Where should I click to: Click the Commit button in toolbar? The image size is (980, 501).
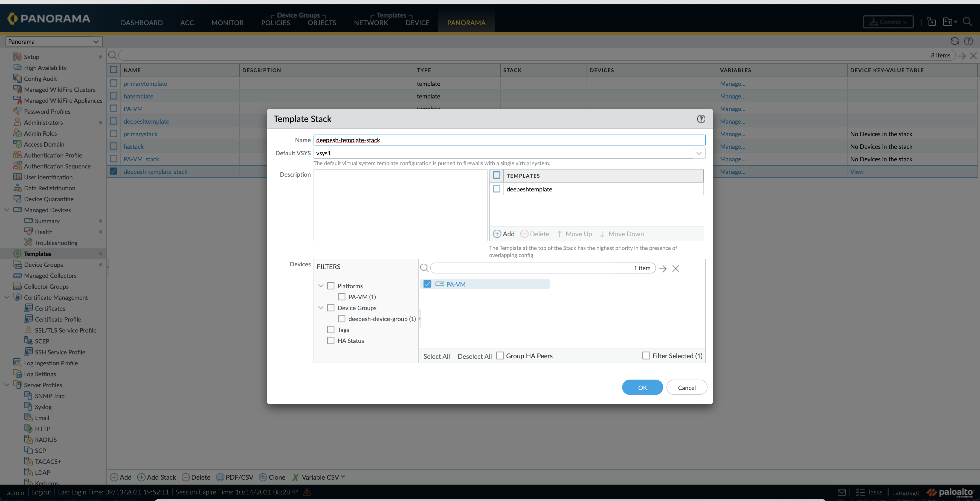pos(889,22)
